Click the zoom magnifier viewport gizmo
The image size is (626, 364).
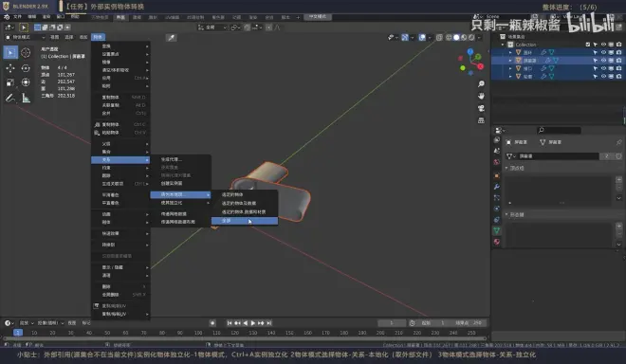pos(481,83)
